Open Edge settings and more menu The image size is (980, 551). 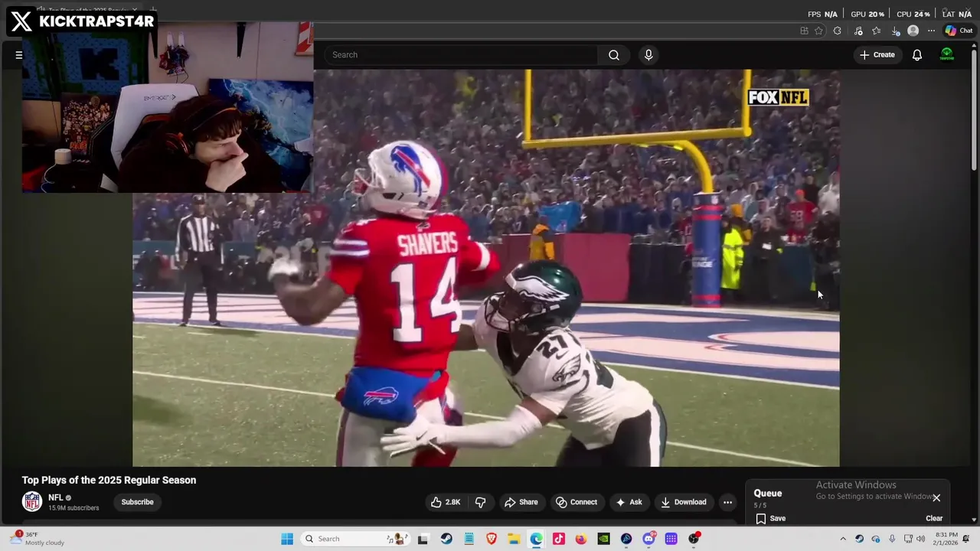(931, 31)
